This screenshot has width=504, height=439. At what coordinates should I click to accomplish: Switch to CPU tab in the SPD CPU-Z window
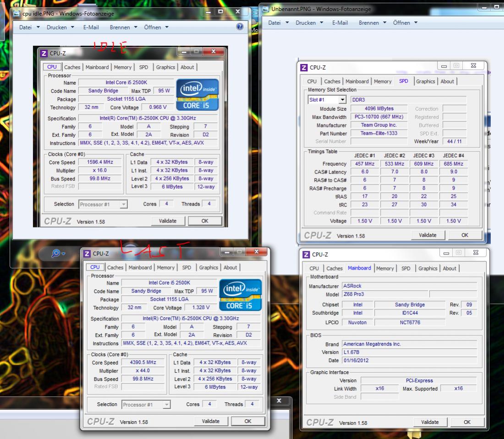click(312, 81)
